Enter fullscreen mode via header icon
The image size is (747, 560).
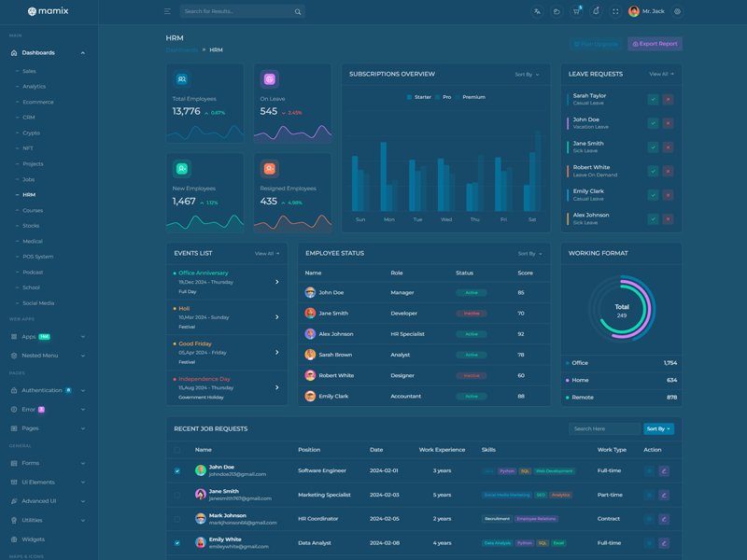coord(615,12)
